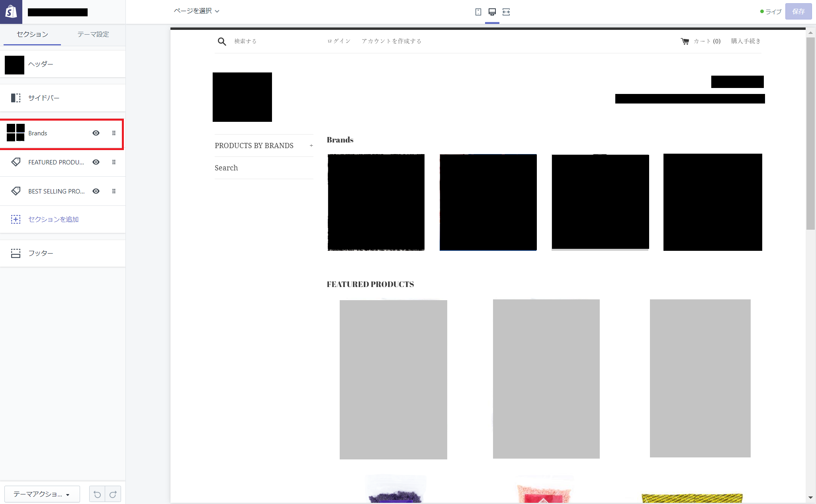Click FEATURED PRODU... drag handle dots
This screenshot has width=816, height=504.
point(114,162)
